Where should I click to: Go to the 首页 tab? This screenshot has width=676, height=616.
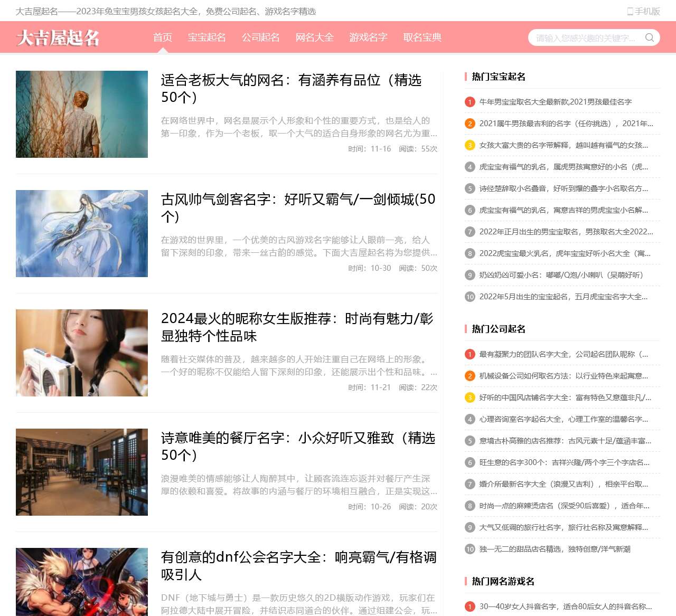click(x=163, y=37)
